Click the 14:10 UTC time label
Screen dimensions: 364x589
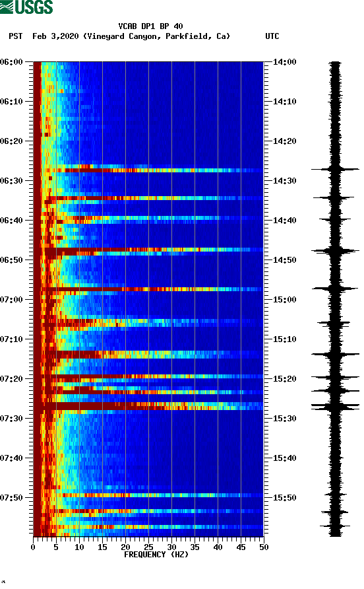pyautogui.click(x=284, y=102)
